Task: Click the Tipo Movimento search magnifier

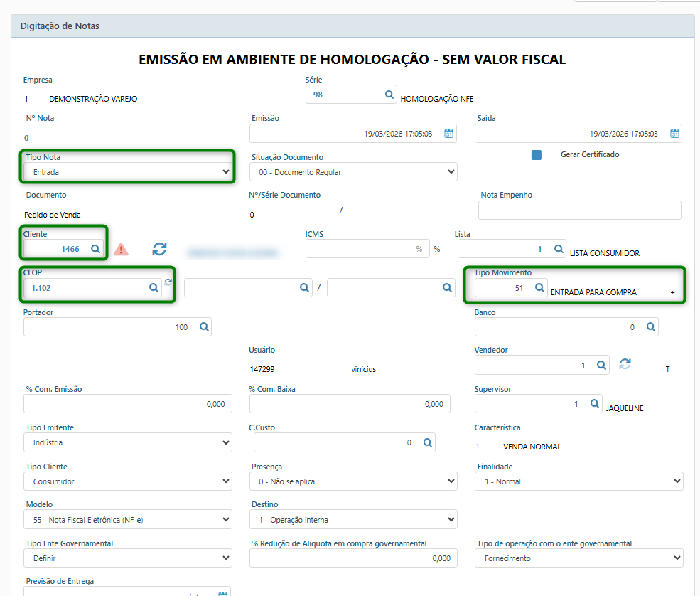Action: (539, 287)
